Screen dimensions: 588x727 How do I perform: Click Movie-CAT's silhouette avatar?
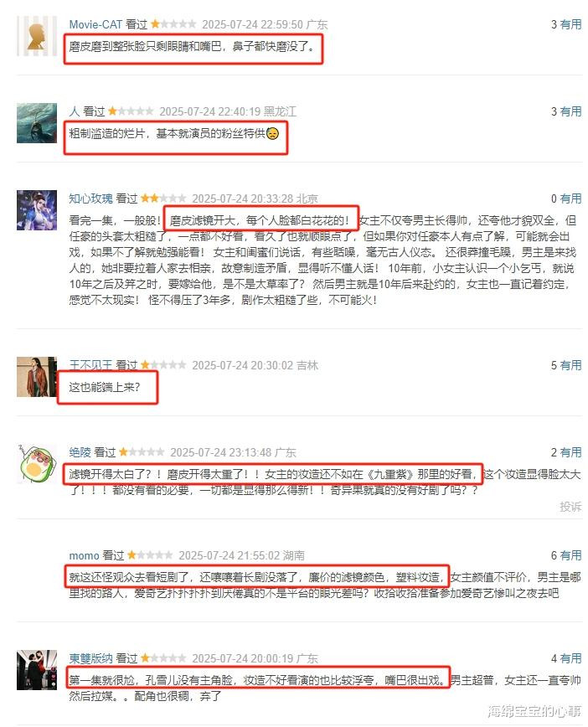[37, 36]
